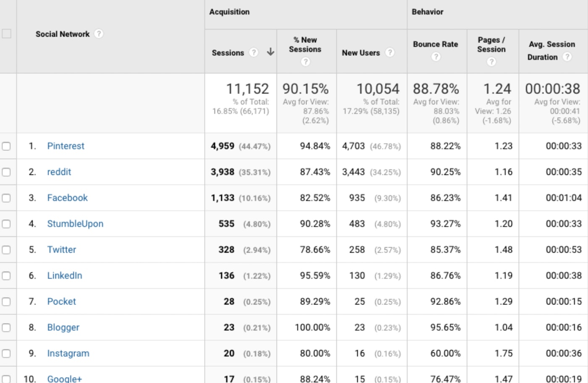588x383 pixels.
Task: Open help icon under Bounce Rate
Action: pyautogui.click(x=436, y=57)
